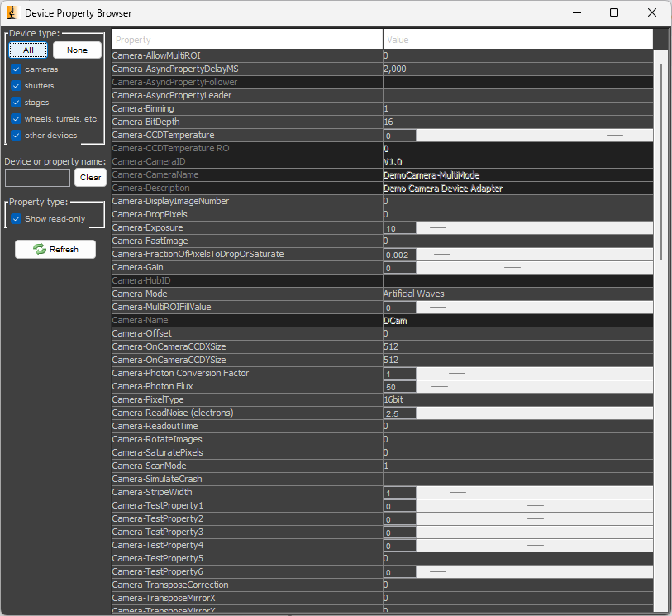Toggle other devices checkbox

click(17, 136)
